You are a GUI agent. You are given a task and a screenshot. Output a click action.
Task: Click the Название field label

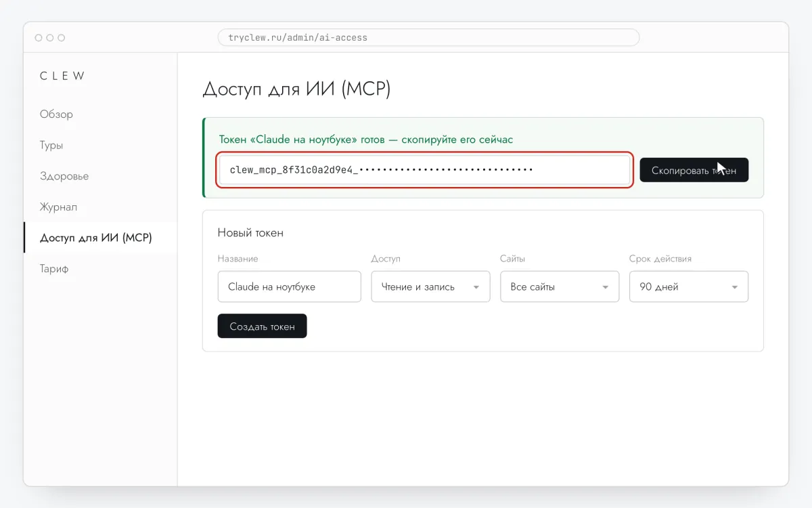pyautogui.click(x=238, y=259)
